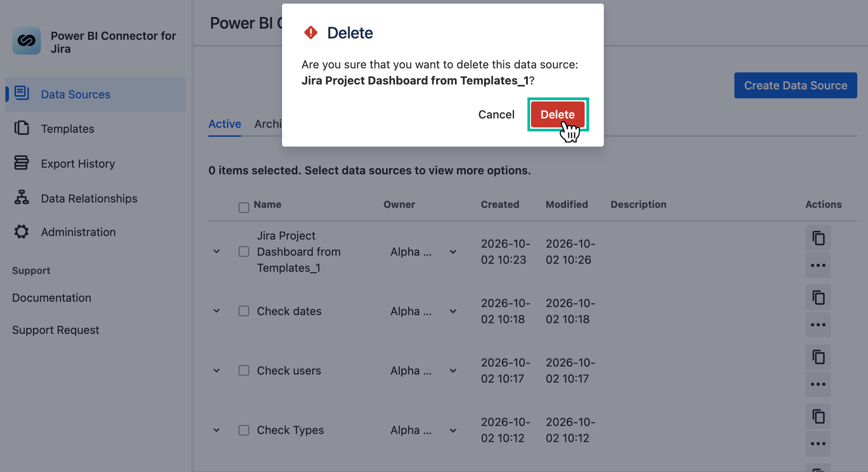Click the Data Sources sidebar icon
Image resolution: width=868 pixels, height=472 pixels.
pos(21,93)
